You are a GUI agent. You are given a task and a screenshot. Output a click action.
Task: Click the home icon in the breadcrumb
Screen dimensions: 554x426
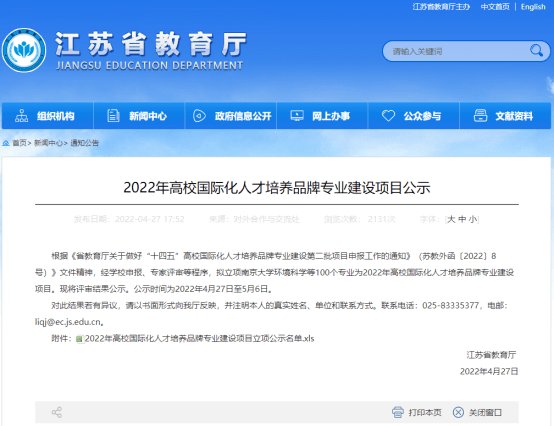[6, 143]
